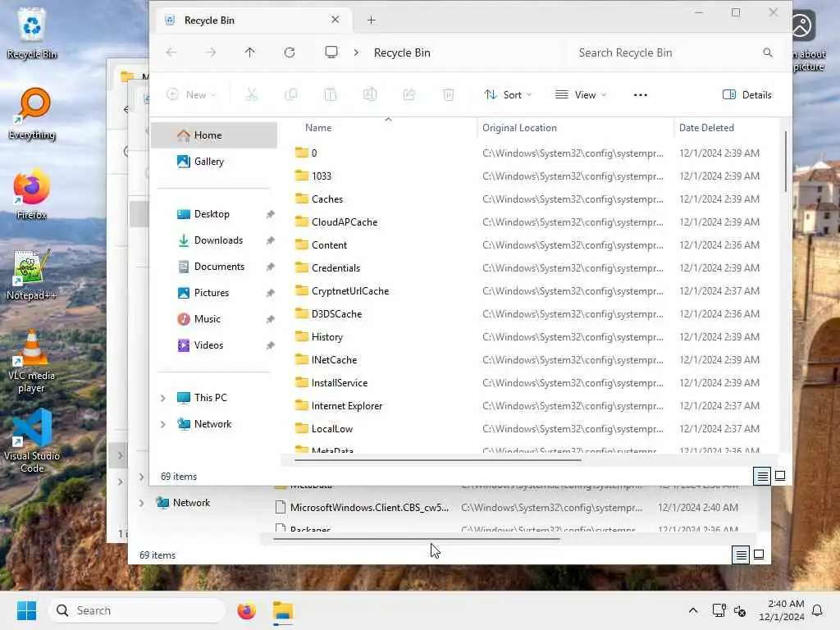Screen dimensions: 840x630
Task: Click the Paste clipboard icon in toolbar
Action: pos(331,95)
